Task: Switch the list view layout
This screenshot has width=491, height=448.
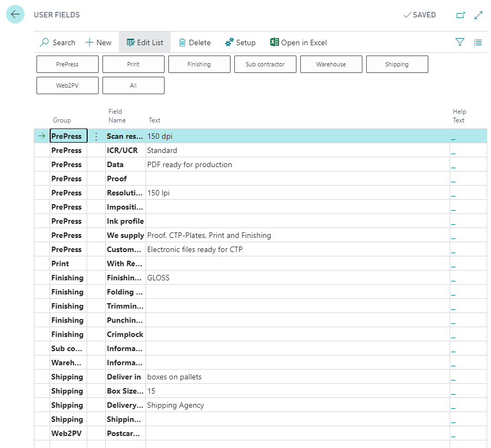Action: click(x=478, y=42)
